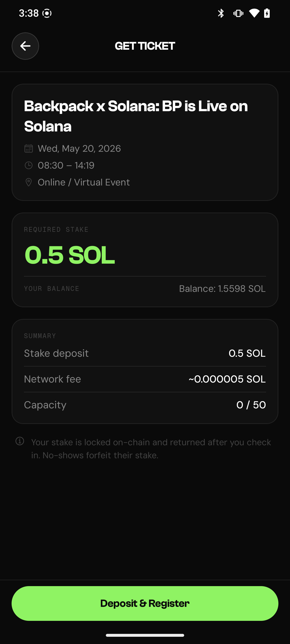The image size is (290, 644).
Task: Select the Stake deposit summary row
Action: (x=145, y=353)
